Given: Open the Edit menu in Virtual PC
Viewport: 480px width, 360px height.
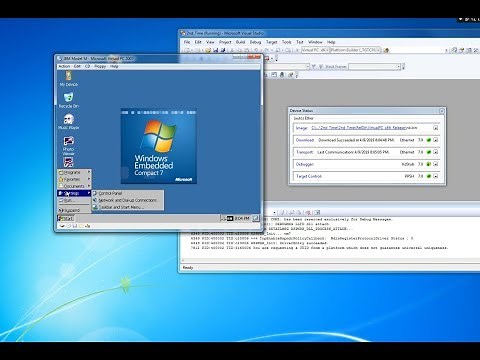Looking at the screenshot, I should tap(77, 66).
